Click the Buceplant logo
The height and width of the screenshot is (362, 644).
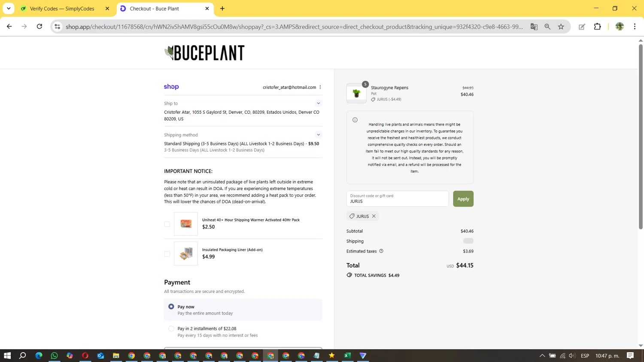[x=204, y=53]
